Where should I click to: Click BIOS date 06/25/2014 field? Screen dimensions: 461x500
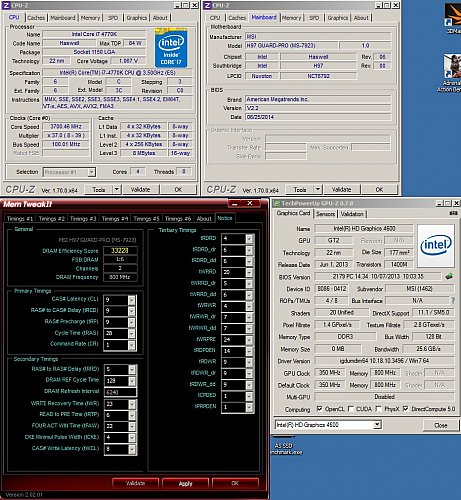318,117
